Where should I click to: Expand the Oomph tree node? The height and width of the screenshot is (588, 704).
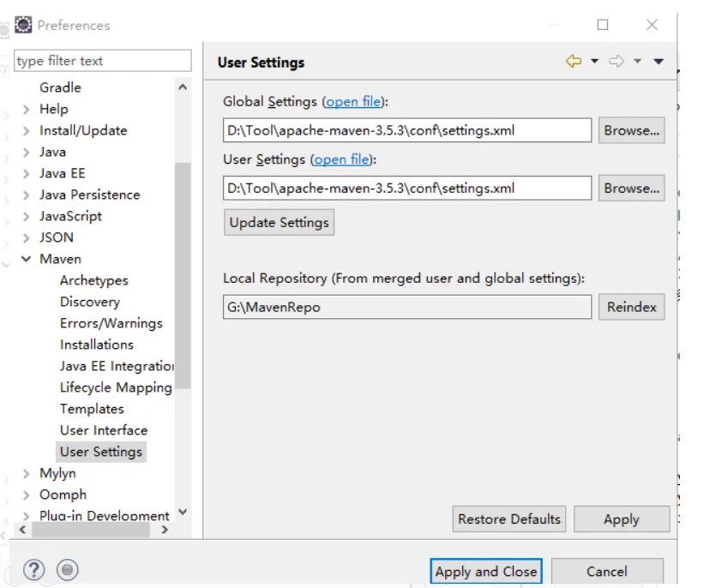tap(26, 495)
